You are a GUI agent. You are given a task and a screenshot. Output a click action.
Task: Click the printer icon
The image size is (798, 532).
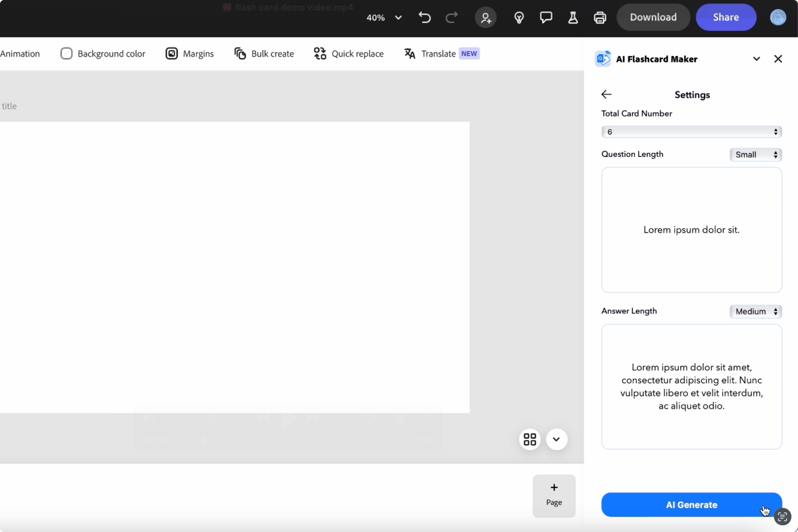(600, 17)
